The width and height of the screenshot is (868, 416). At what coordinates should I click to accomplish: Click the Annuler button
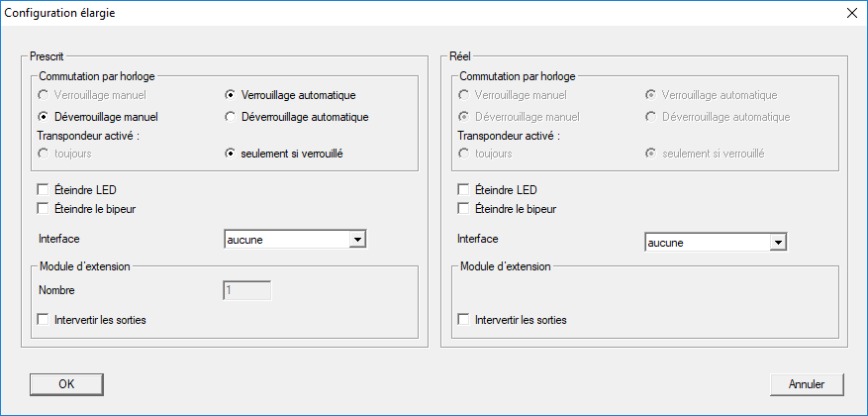[807, 383]
